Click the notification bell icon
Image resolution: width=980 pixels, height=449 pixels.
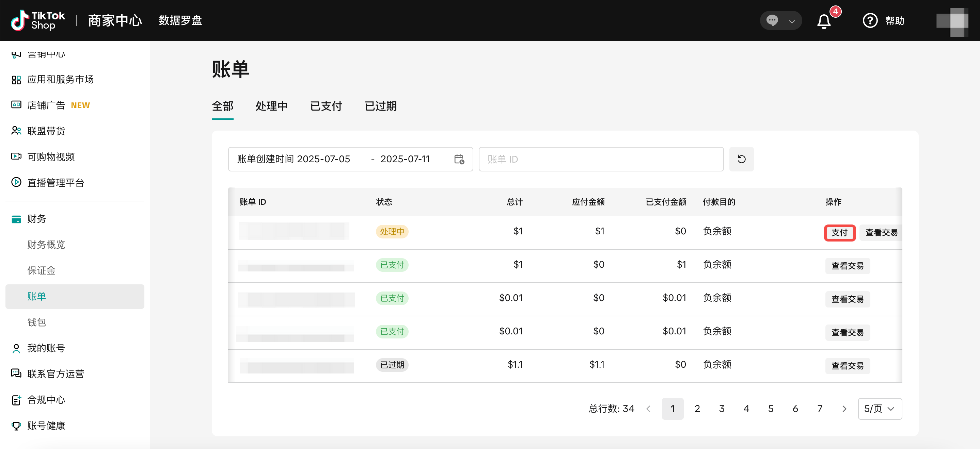(x=824, y=21)
